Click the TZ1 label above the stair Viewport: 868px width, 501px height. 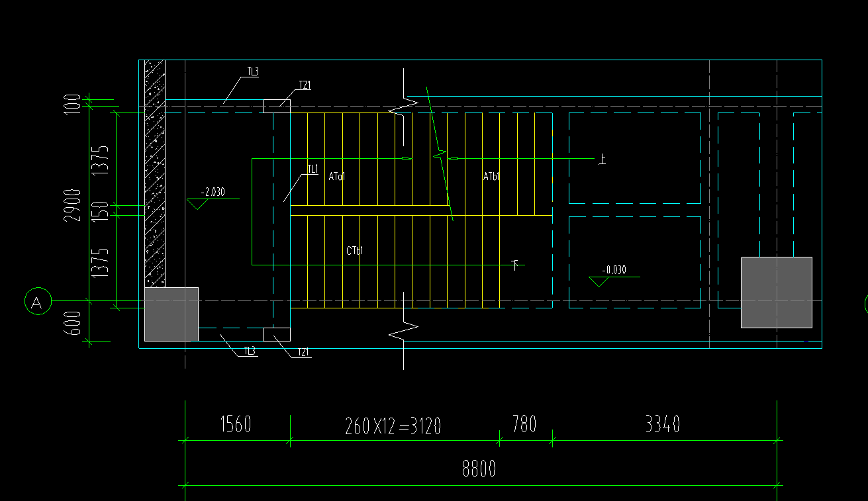pos(305,85)
